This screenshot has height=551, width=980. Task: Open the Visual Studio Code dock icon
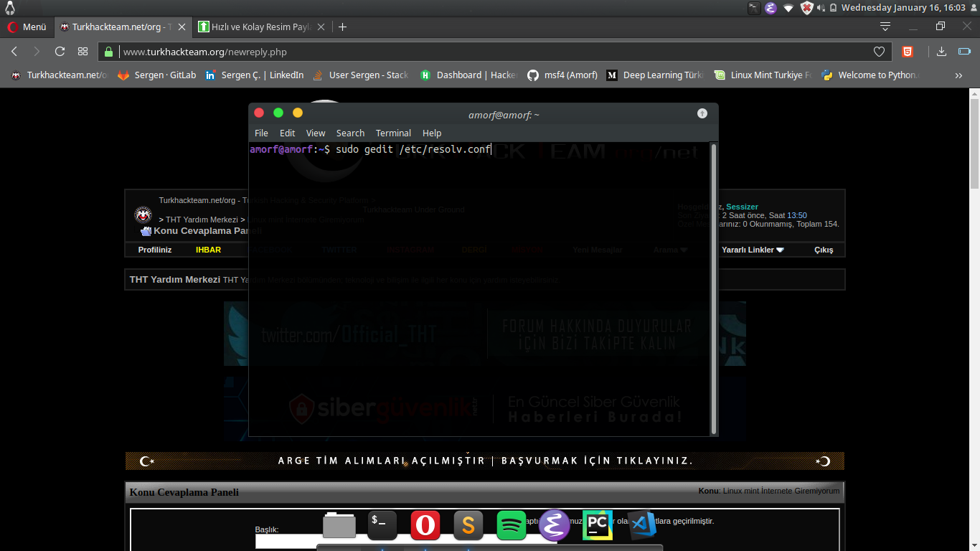642,526
